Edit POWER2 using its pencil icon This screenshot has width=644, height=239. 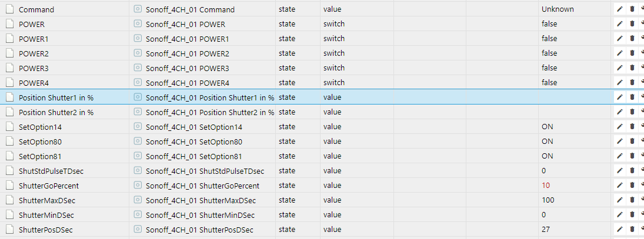pos(620,53)
